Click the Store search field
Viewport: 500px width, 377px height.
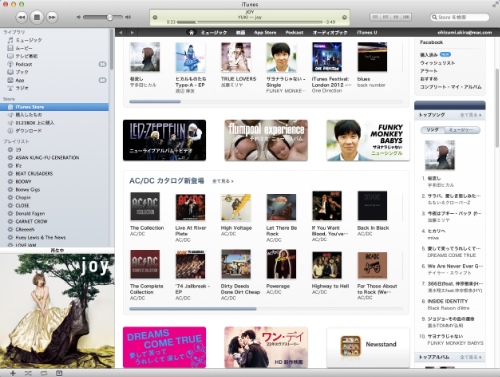tap(460, 17)
